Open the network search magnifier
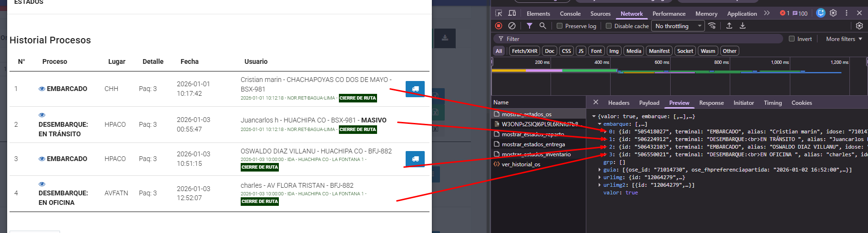868x233 pixels. 542,26
